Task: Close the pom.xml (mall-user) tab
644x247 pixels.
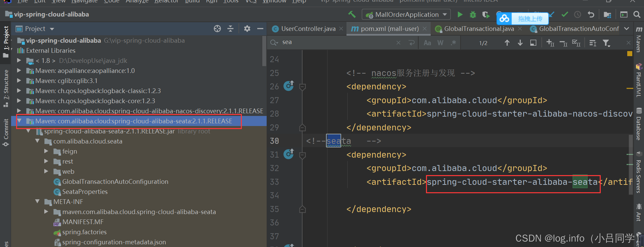Action: point(425,29)
